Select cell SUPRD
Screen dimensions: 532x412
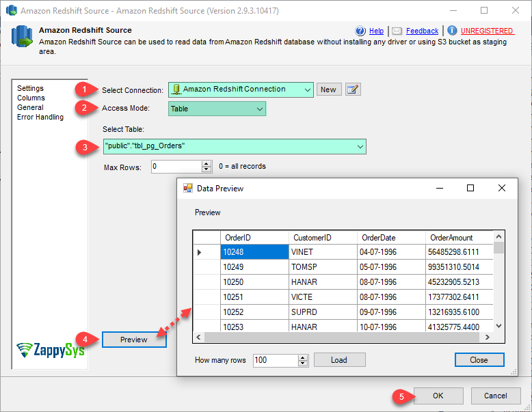323,312
